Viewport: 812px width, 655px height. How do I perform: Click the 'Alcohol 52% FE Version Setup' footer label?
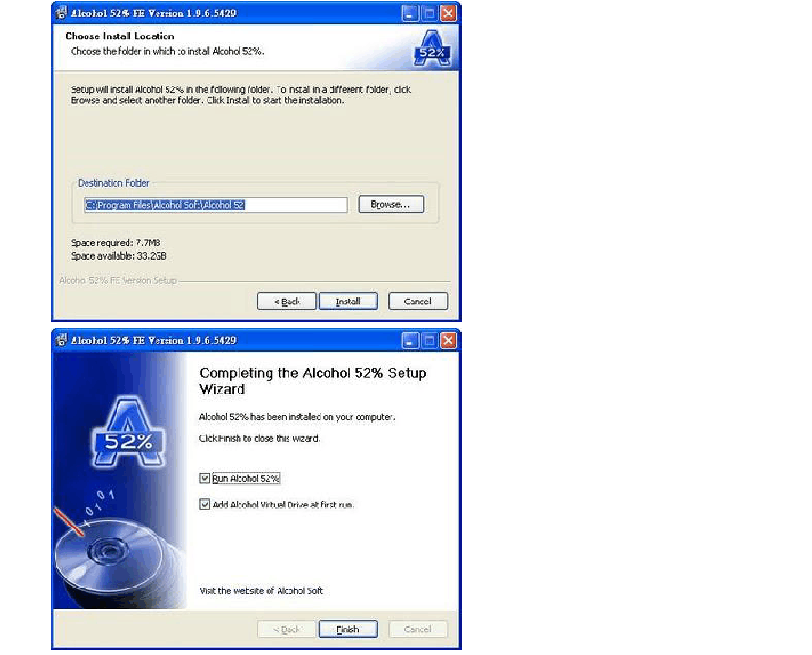(x=117, y=281)
